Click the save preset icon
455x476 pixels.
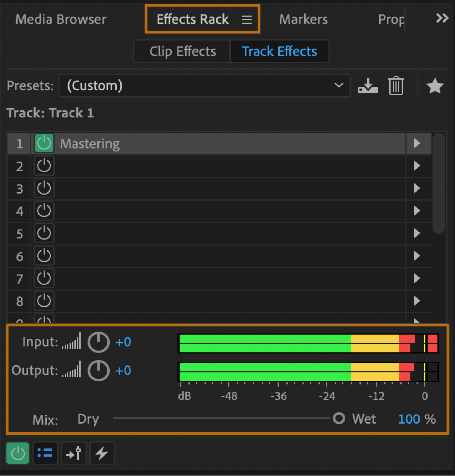coord(368,86)
